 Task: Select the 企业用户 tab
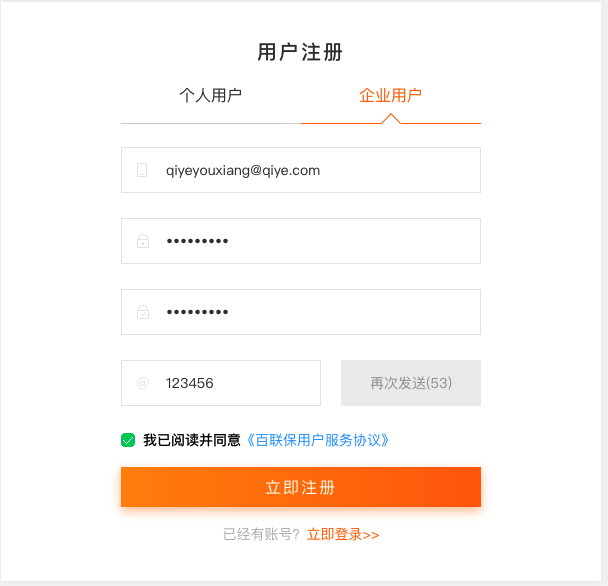click(390, 95)
